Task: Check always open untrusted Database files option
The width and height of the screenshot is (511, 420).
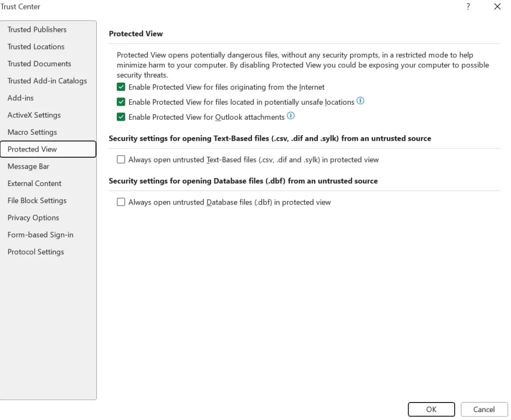Action: click(121, 202)
